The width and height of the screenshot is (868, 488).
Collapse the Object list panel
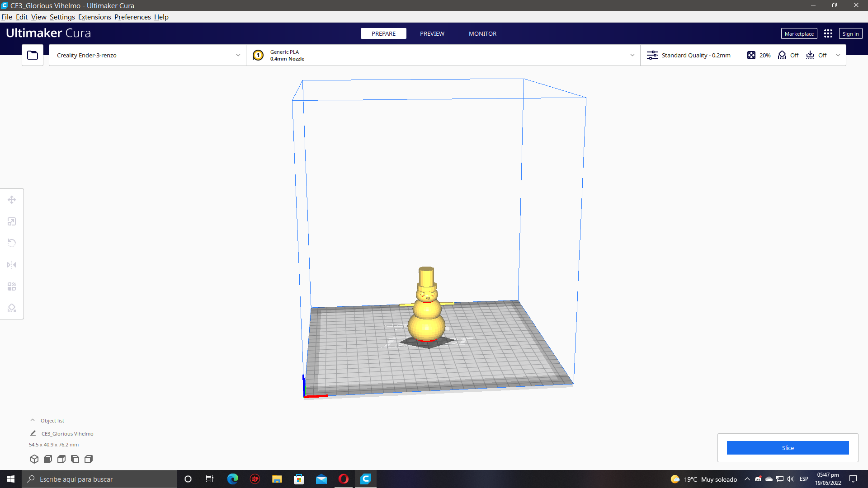[33, 420]
